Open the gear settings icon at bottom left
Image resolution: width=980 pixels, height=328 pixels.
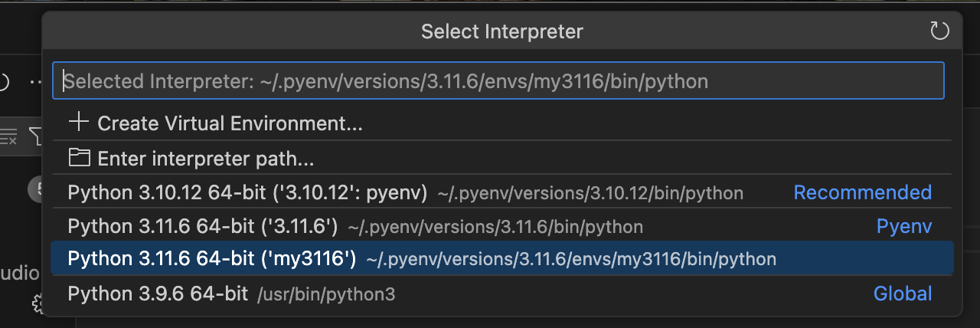(37, 304)
